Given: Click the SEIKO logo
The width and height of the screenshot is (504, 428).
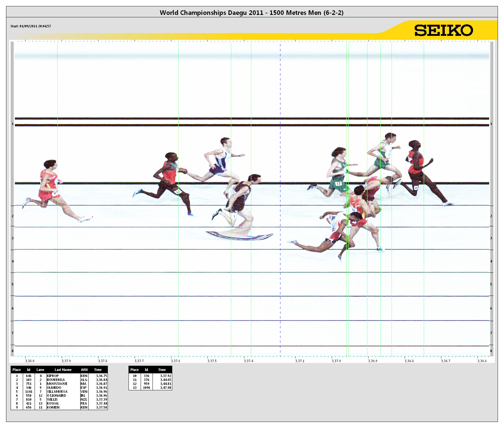Looking at the screenshot, I should (x=444, y=30).
